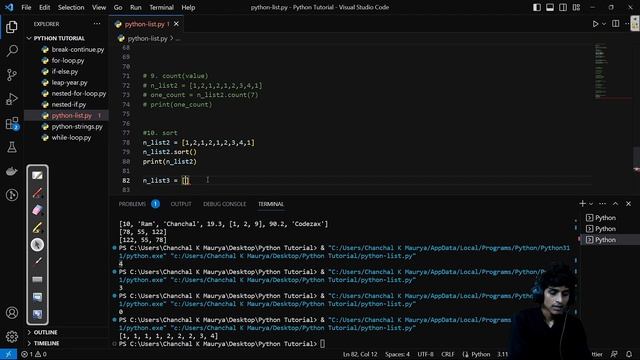Show notifications bell in status bar

pyautogui.click(x=629, y=354)
